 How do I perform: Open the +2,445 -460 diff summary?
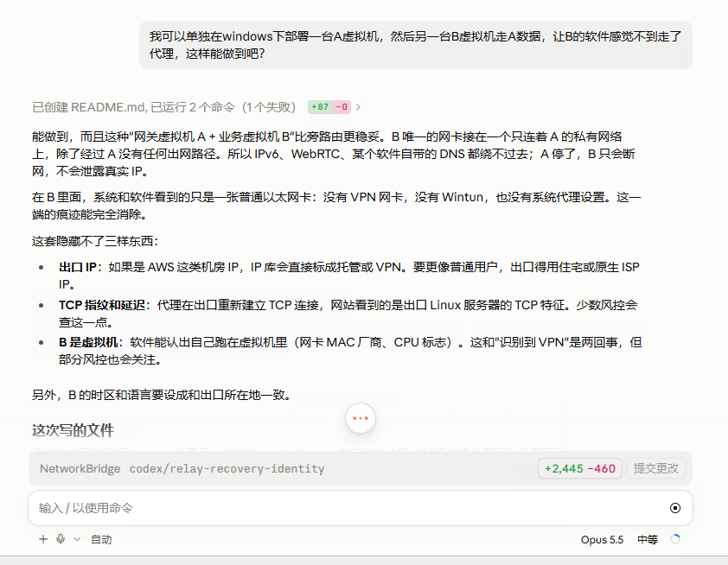point(580,468)
